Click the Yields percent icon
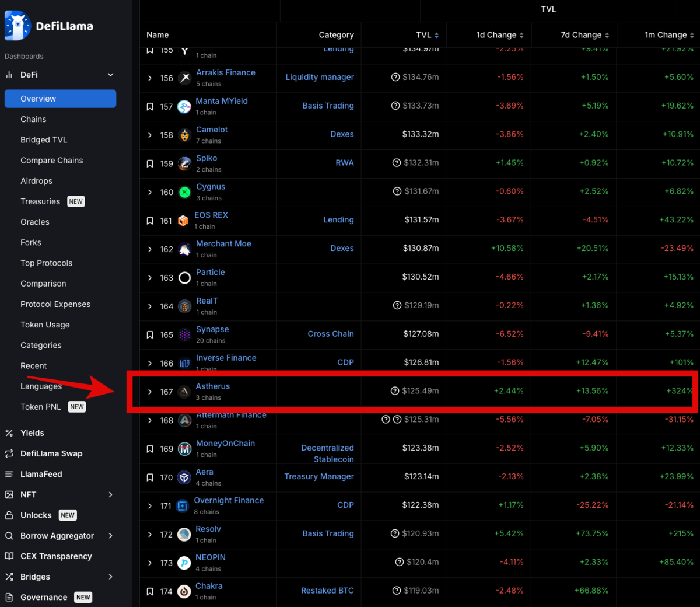This screenshot has height=607, width=700. pyautogui.click(x=9, y=433)
